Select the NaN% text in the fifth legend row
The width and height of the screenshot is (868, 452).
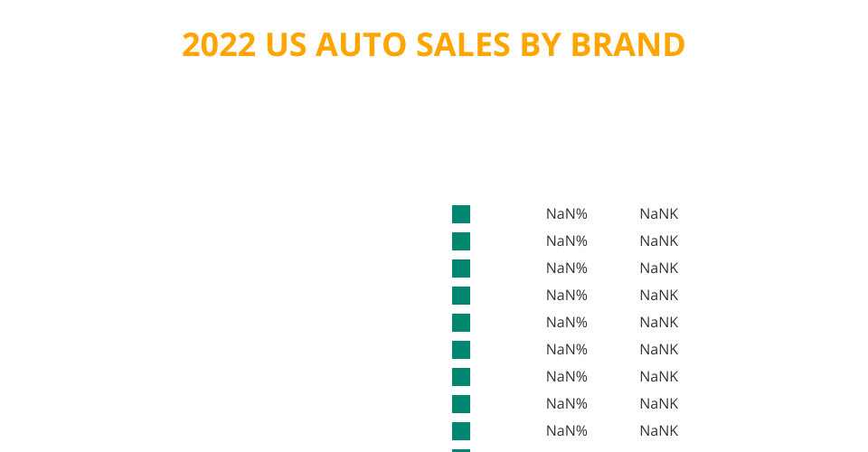(567, 323)
